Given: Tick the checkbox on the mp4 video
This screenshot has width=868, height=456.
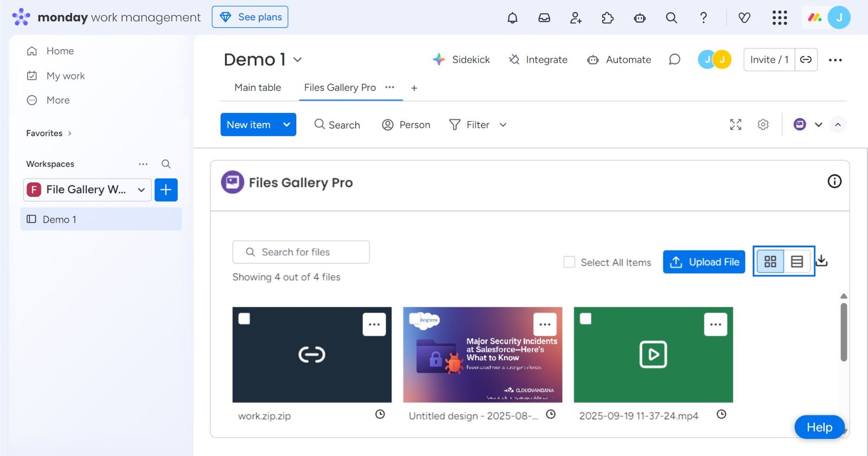Looking at the screenshot, I should [x=586, y=319].
